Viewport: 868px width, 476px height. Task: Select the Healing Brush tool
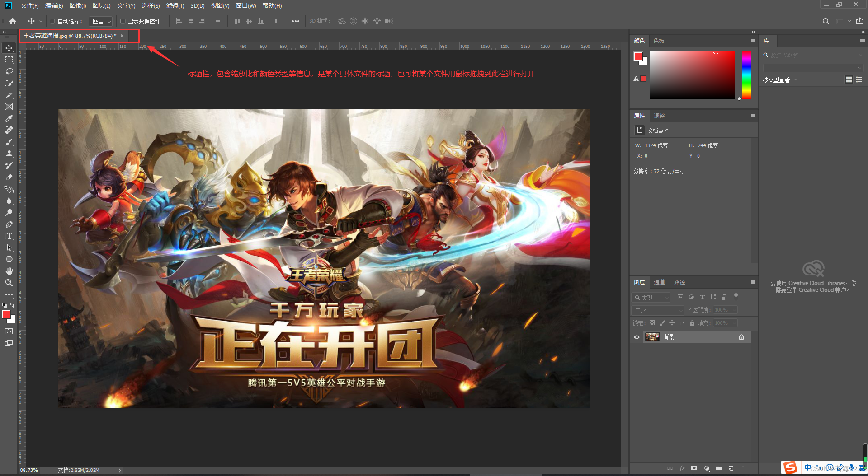click(x=9, y=130)
